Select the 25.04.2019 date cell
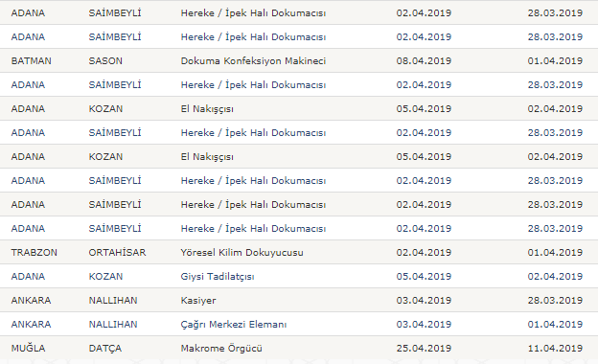The image size is (598, 364). [x=424, y=349]
